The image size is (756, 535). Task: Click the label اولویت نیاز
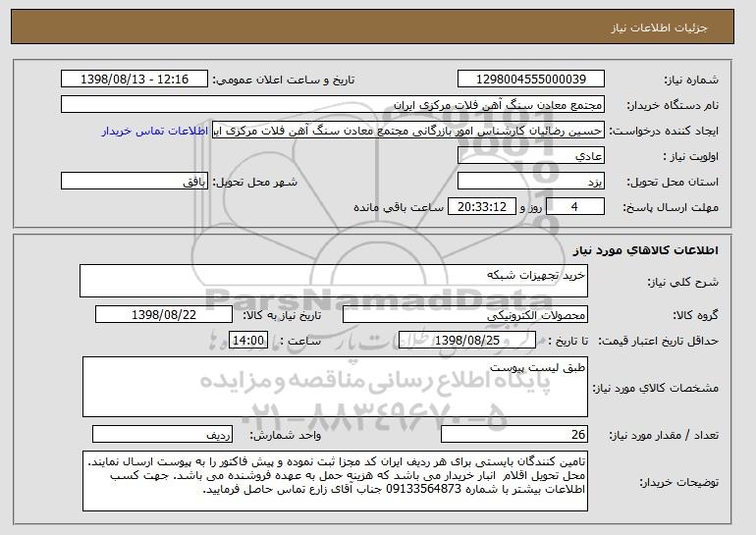(690, 156)
